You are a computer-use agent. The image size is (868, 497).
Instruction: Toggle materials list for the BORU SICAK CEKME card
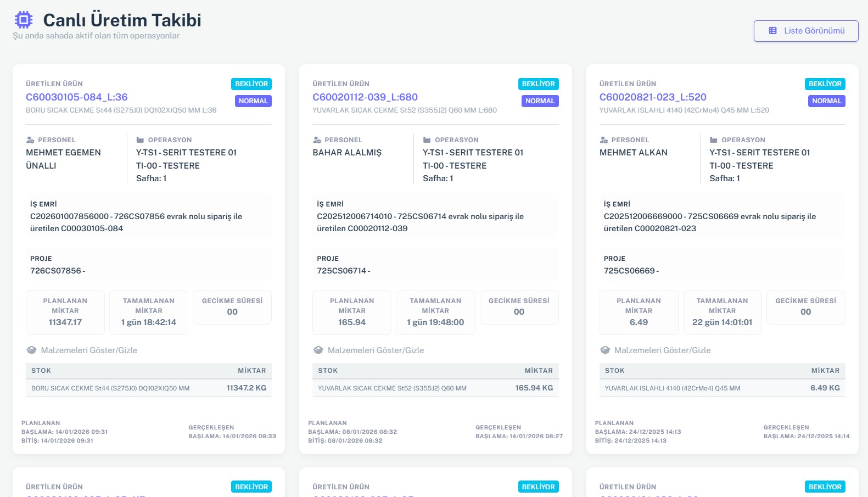click(x=88, y=350)
